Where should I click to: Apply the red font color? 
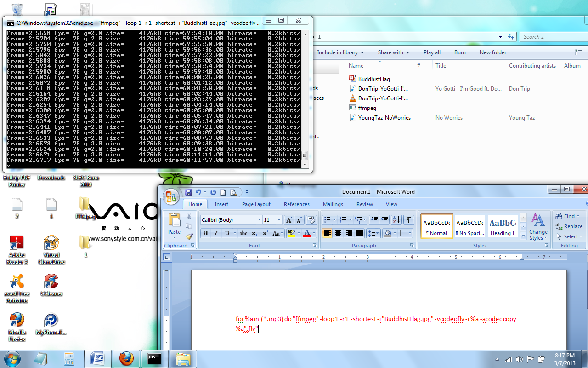pos(307,233)
